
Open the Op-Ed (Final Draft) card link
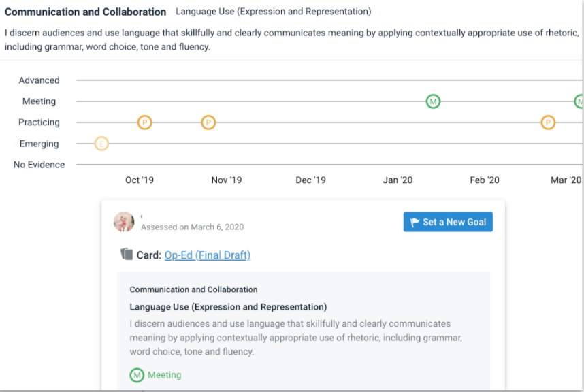208,255
